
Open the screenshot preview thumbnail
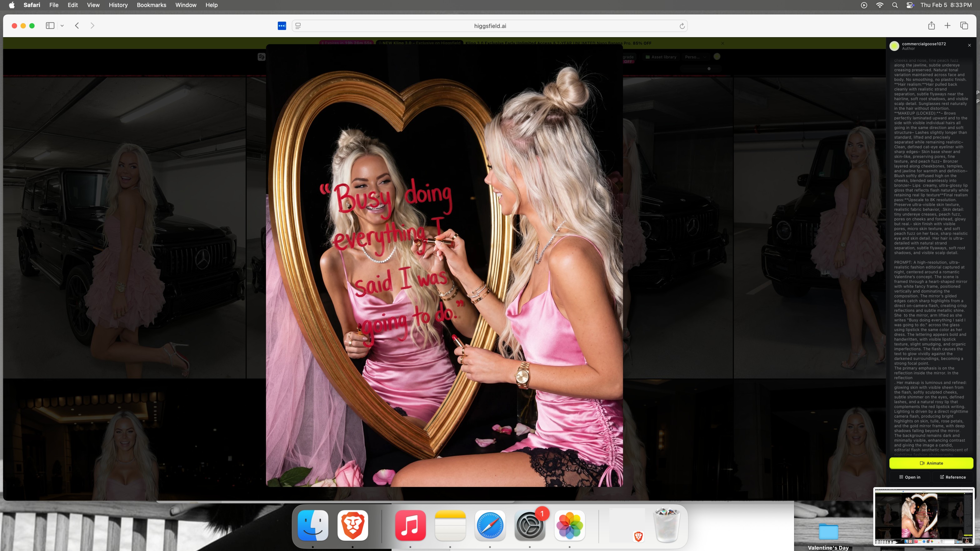[924, 517]
